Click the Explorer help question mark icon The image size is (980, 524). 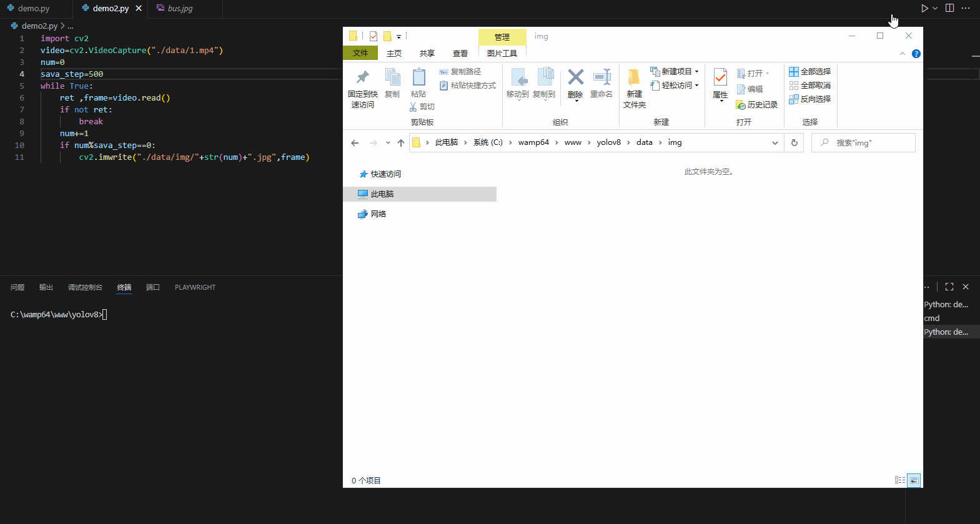(916, 54)
